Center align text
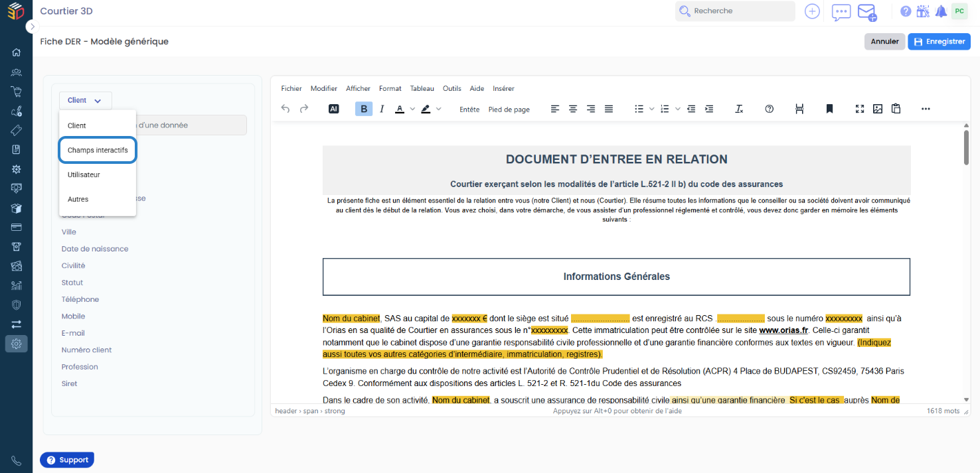 (x=573, y=109)
